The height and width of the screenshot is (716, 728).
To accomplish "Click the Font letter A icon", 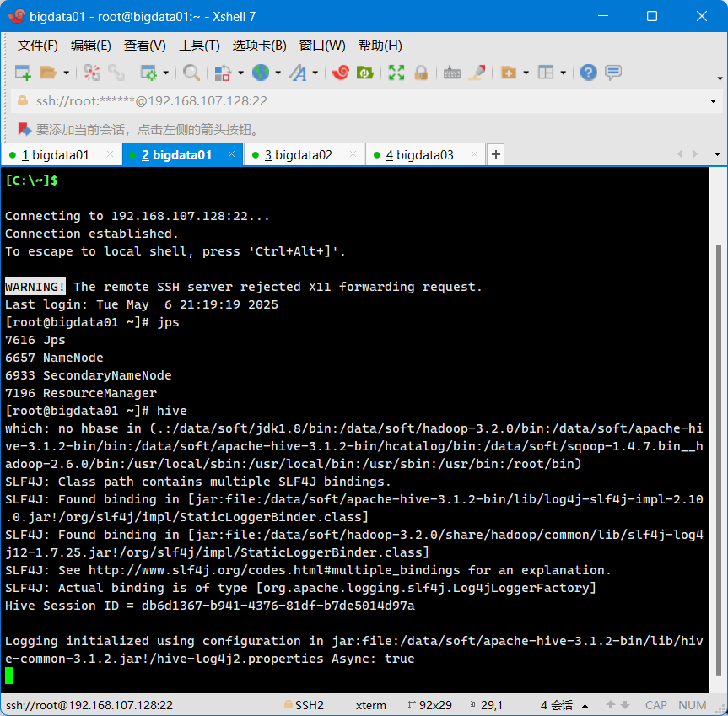I will point(298,73).
